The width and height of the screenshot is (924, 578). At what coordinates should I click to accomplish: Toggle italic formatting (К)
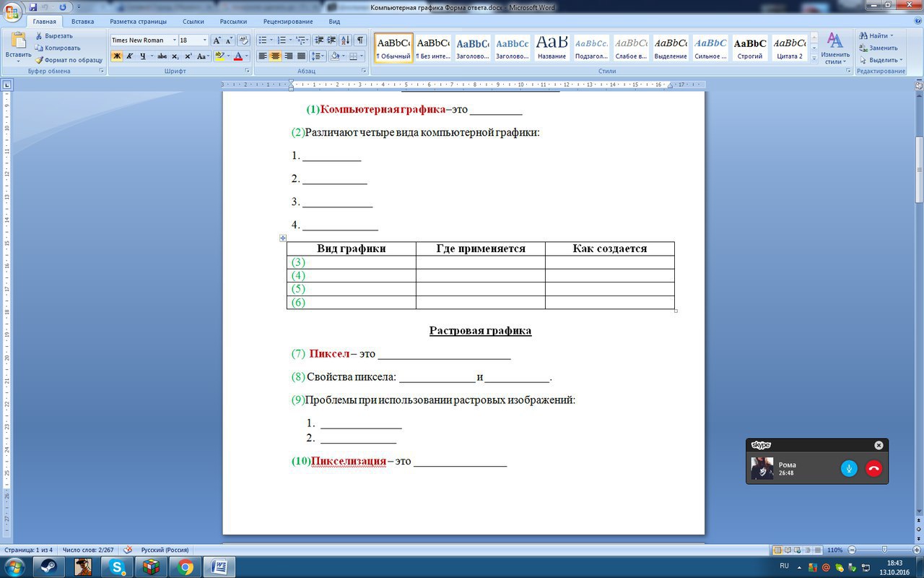point(130,56)
